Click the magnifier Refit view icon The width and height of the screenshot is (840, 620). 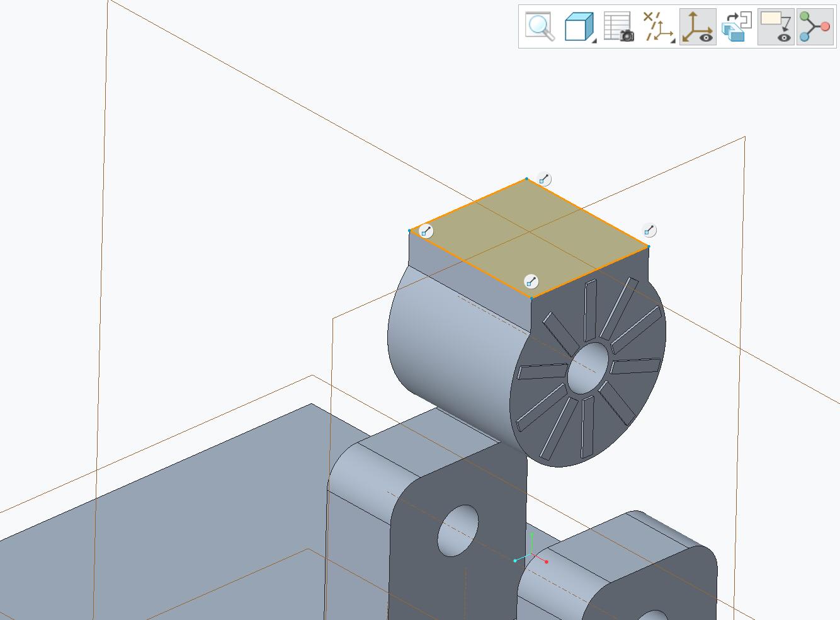540,27
